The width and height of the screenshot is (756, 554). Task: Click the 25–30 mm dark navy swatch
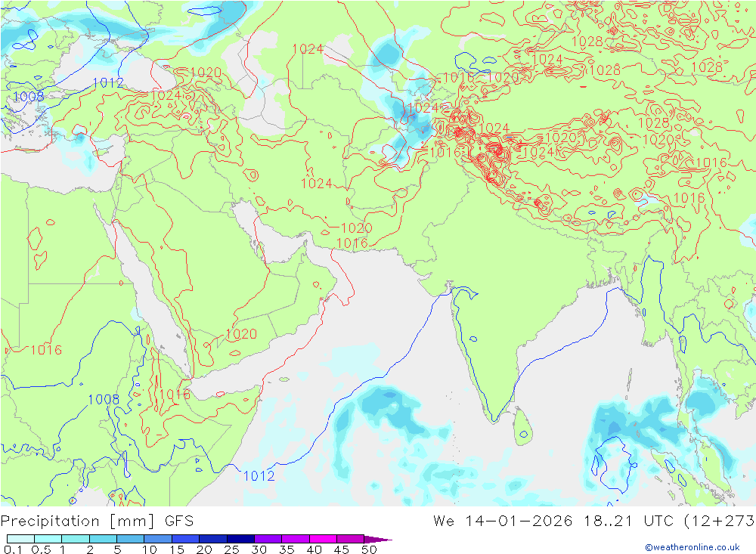240,539
